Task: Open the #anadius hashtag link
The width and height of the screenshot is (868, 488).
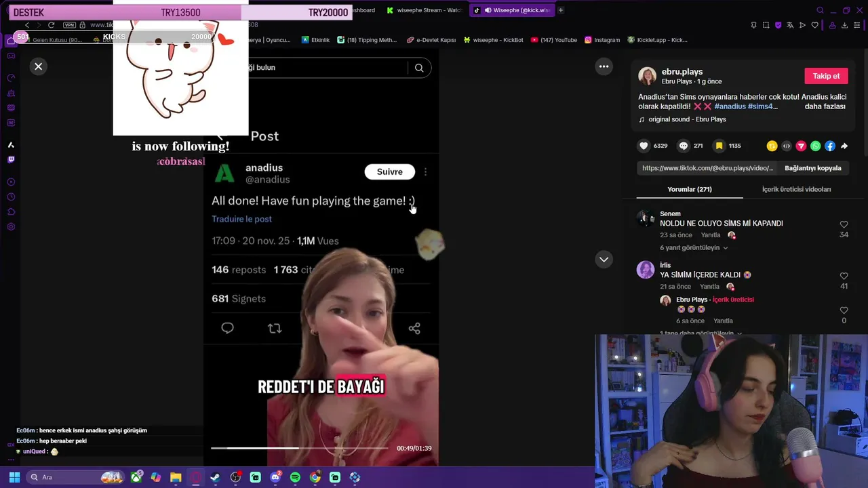Action: coord(730,106)
